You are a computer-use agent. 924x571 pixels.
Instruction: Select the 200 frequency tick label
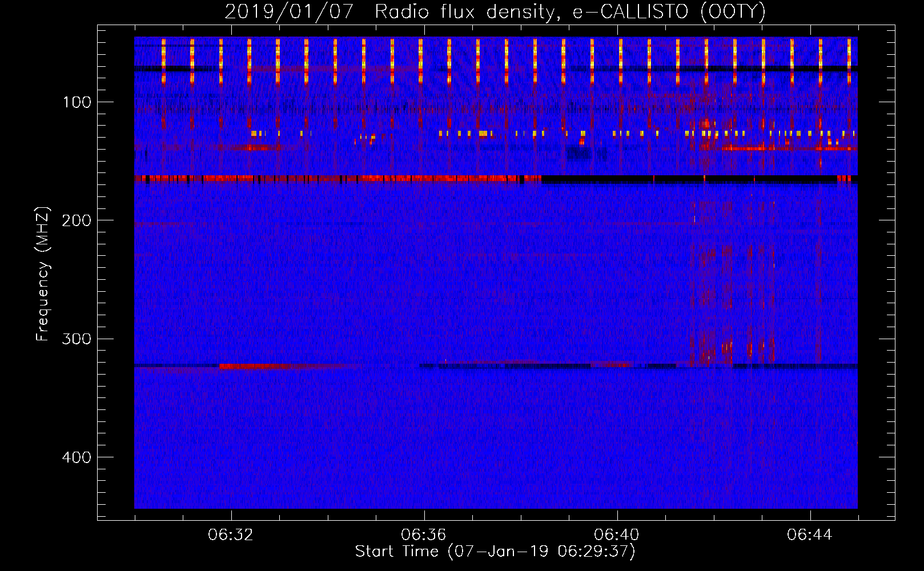coord(77,220)
